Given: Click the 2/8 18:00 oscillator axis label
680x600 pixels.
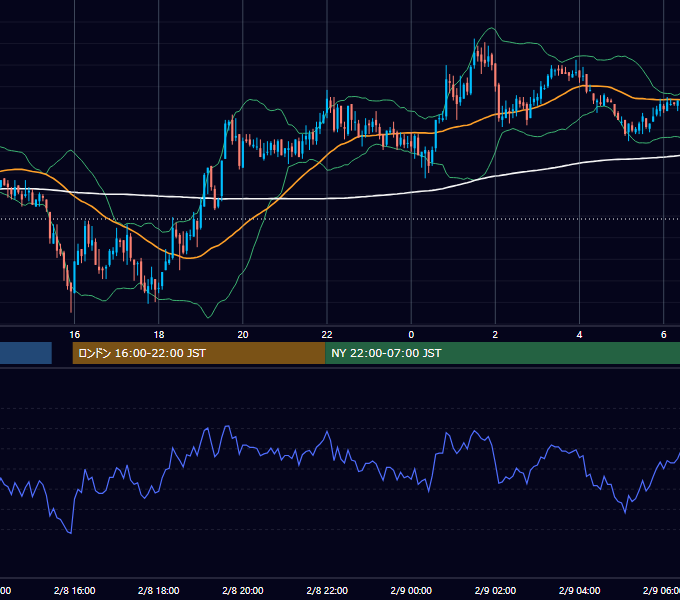Looking at the screenshot, I should pos(159,590).
